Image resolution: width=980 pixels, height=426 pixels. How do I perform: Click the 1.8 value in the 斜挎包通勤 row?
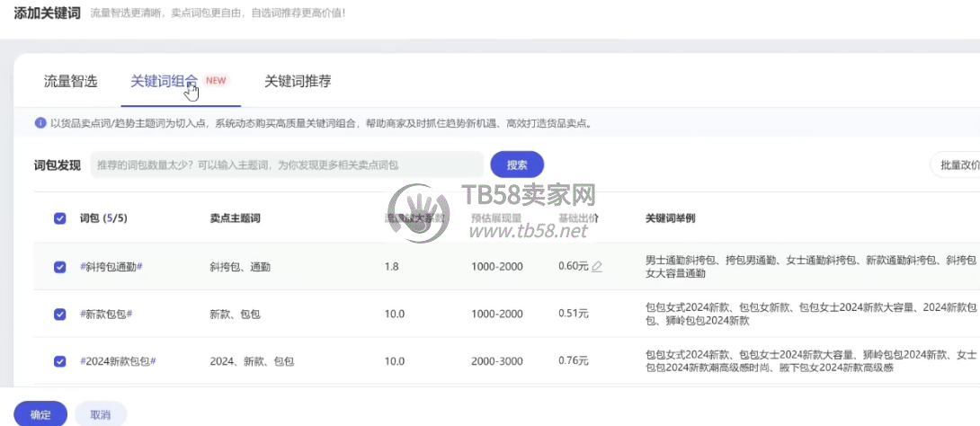click(x=392, y=267)
